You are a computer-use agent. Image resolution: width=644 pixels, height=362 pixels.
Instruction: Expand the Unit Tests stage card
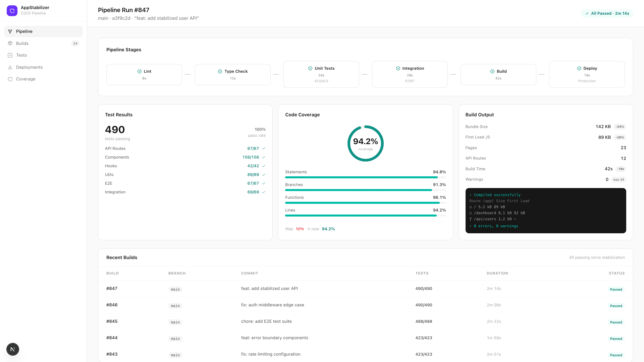(321, 74)
